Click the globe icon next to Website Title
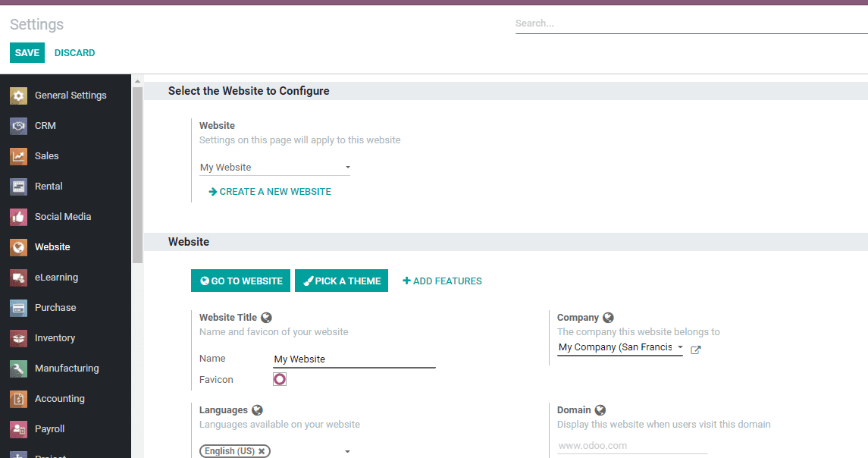This screenshot has width=868, height=458. click(x=266, y=318)
